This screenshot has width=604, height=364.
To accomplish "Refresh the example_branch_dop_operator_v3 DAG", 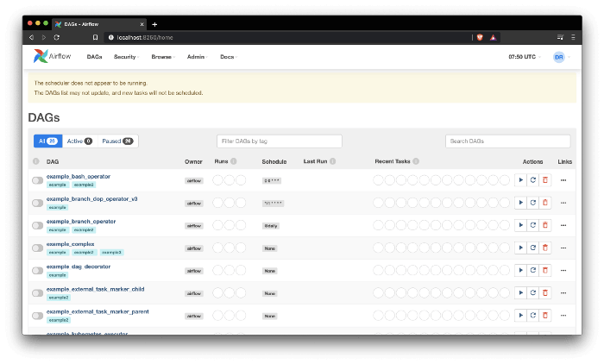I will (x=532, y=203).
